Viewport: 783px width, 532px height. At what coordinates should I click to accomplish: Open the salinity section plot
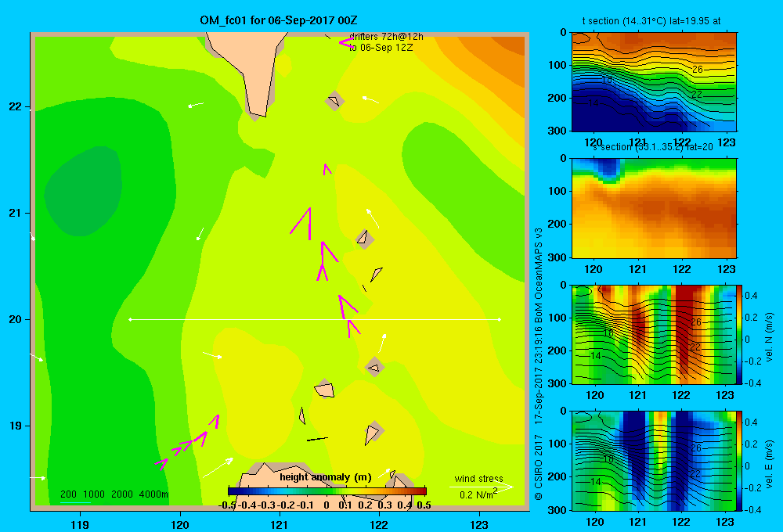click(x=654, y=208)
